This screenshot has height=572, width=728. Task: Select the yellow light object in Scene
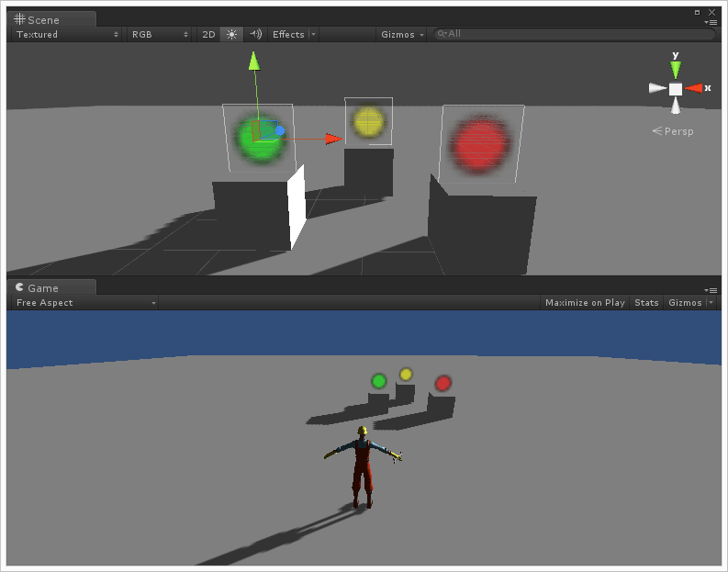(x=369, y=121)
